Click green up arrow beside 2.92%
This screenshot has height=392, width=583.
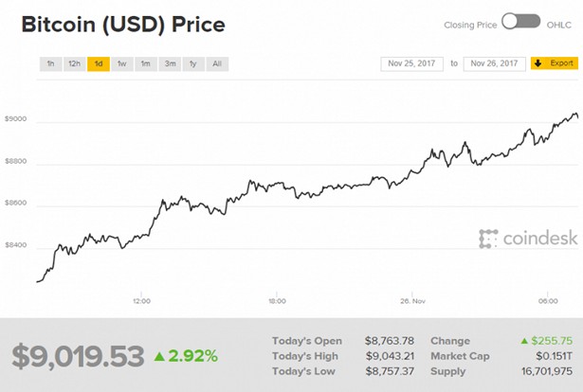coord(159,356)
